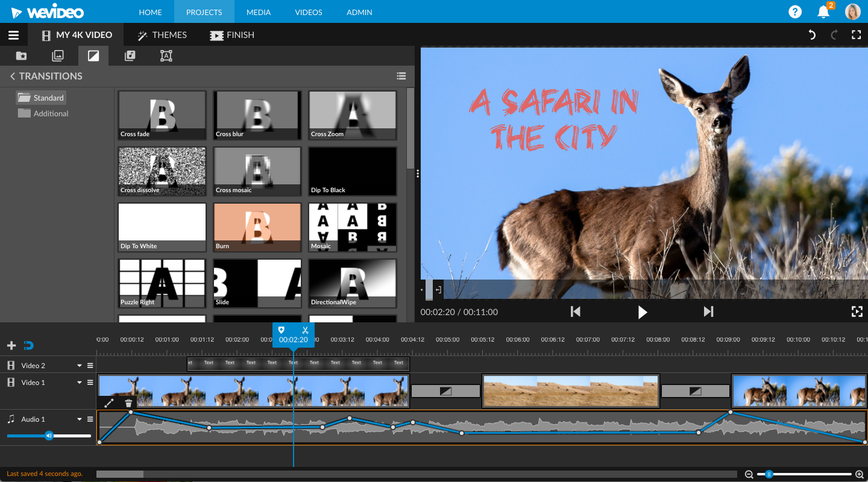
Task: Open the ADMIN menu in the top bar
Action: click(359, 11)
